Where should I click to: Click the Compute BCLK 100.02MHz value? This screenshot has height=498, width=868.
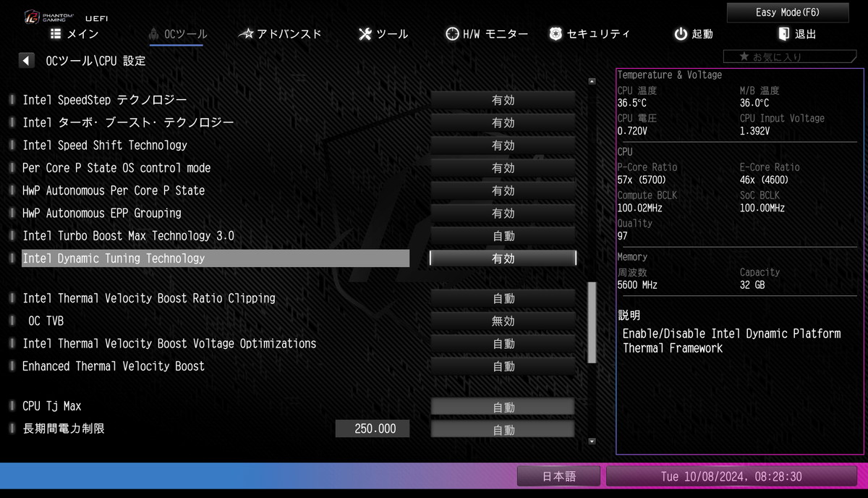click(639, 208)
